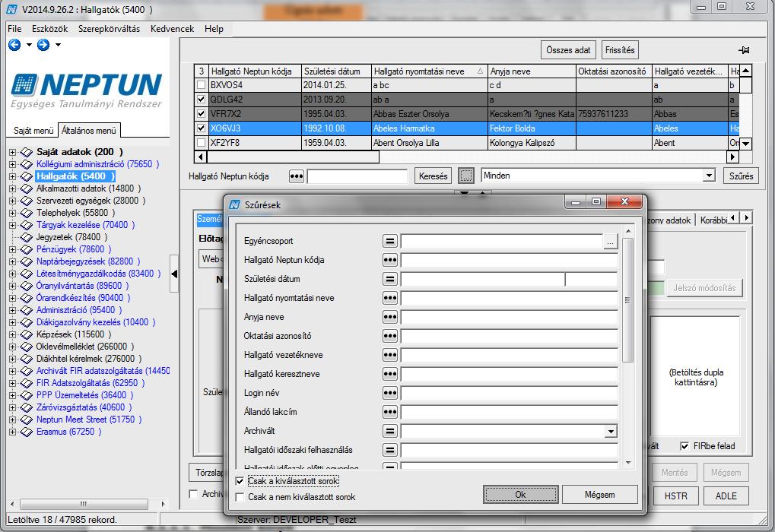This screenshot has height=532, width=775.
Task: Click the dots operator for Hallgató nyomtatási neve
Action: coord(390,298)
